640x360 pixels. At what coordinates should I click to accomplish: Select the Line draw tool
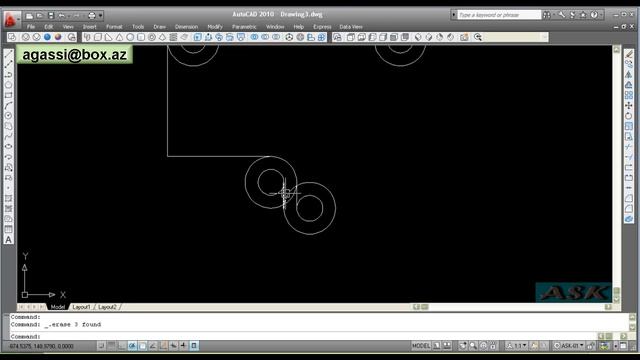click(9, 54)
